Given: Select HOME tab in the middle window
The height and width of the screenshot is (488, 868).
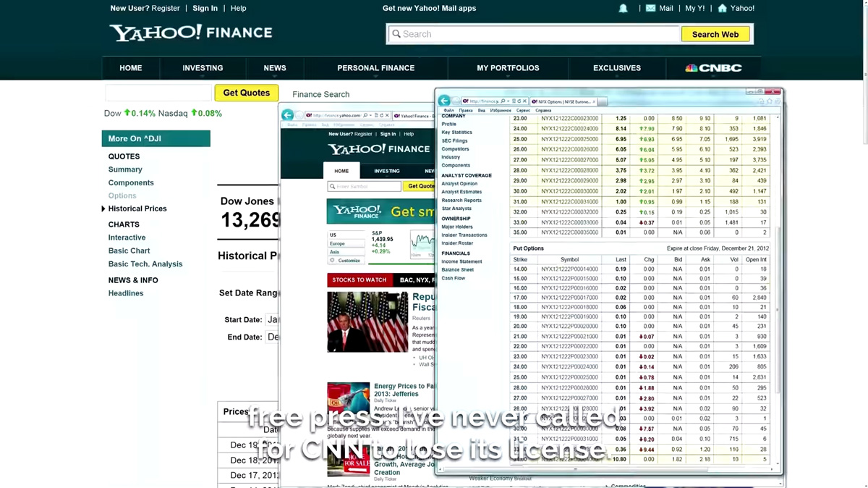Looking at the screenshot, I should (341, 171).
